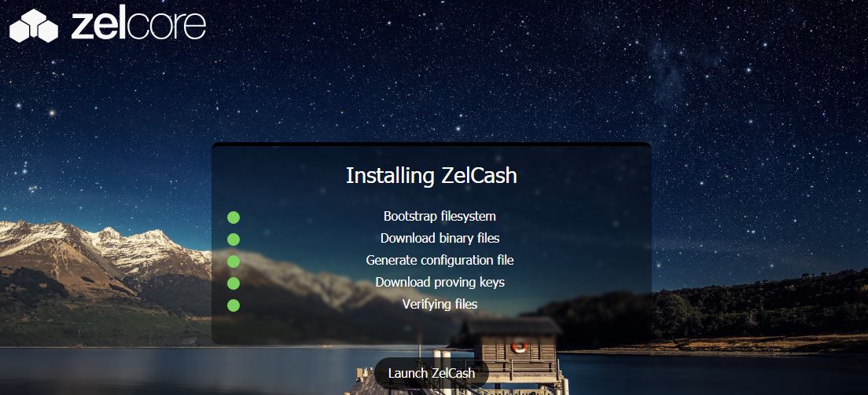Select the green dot beside Bootstrap filesystem
This screenshot has height=395, width=868.
tap(234, 218)
